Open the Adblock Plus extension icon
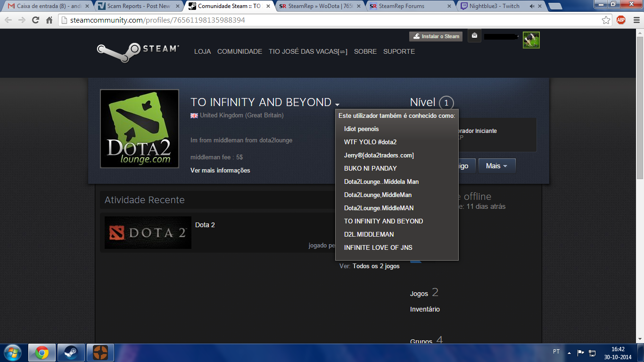The height and width of the screenshot is (362, 644). point(621,20)
